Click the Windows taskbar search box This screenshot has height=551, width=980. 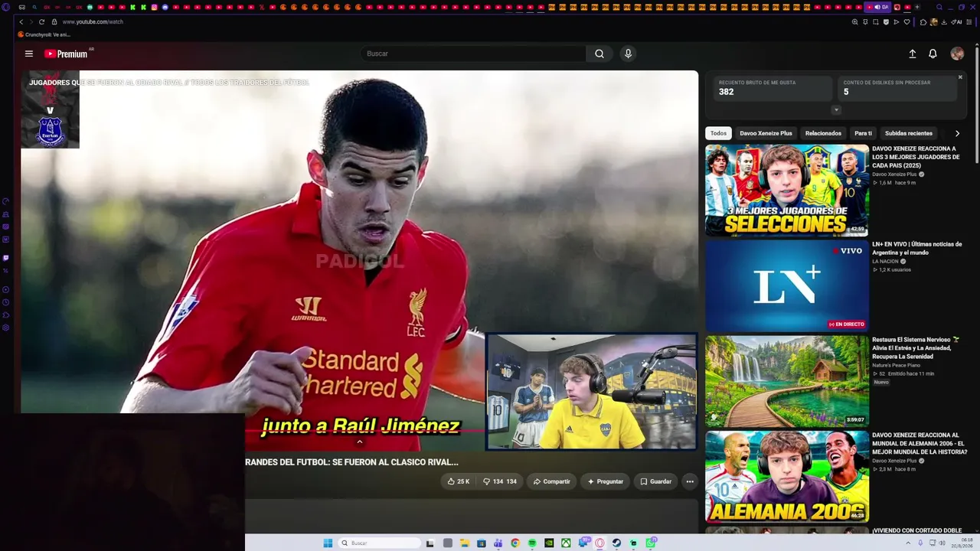point(379,543)
